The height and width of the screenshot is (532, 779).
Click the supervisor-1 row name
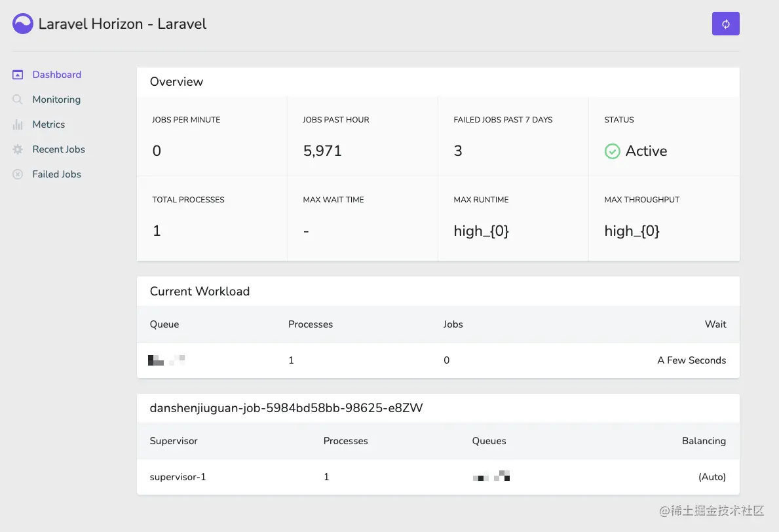click(x=178, y=477)
